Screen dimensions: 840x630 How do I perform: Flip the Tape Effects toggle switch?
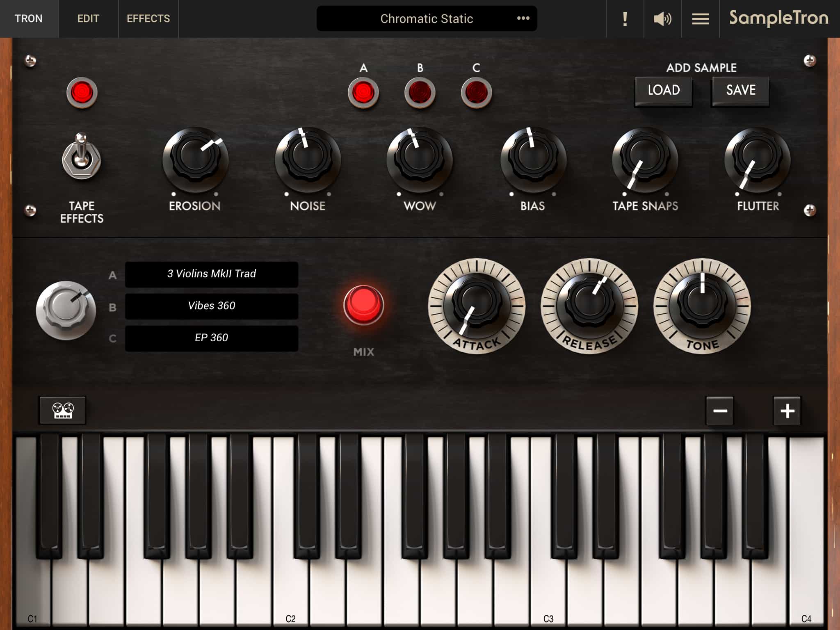(x=81, y=156)
